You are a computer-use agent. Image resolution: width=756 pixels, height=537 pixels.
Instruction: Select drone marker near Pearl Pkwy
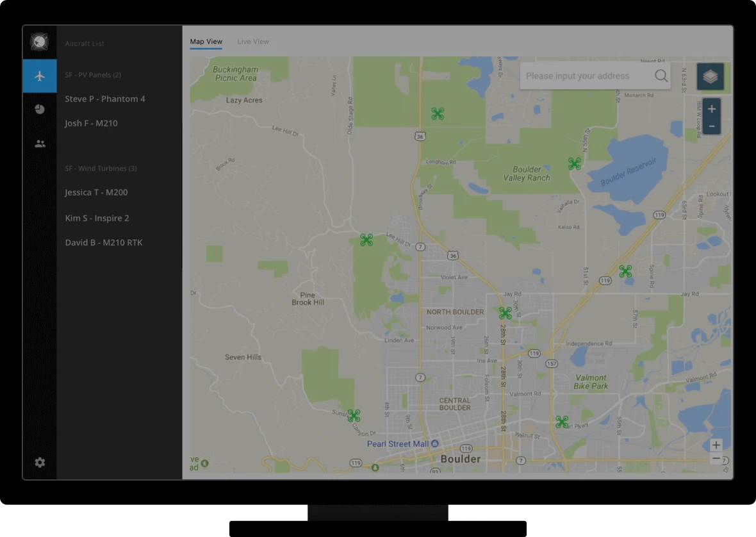click(562, 422)
